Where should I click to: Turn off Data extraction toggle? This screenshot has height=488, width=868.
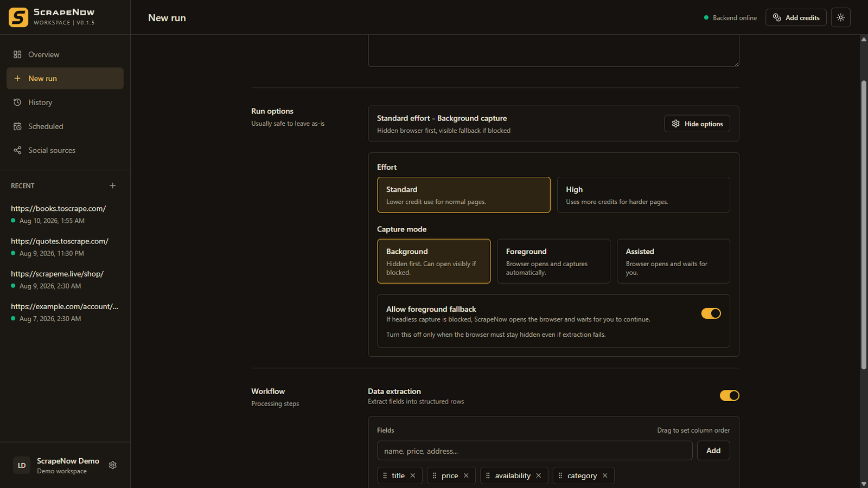pyautogui.click(x=729, y=396)
